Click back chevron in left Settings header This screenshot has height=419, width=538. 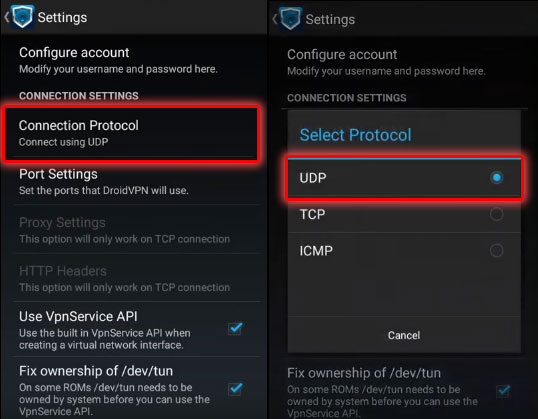[7, 17]
